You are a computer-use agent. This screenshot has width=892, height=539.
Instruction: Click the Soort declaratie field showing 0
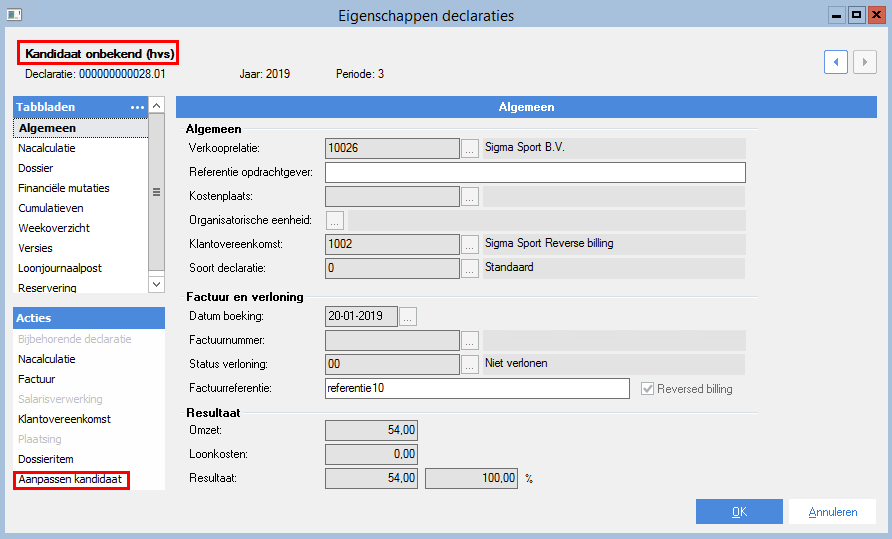pos(393,268)
